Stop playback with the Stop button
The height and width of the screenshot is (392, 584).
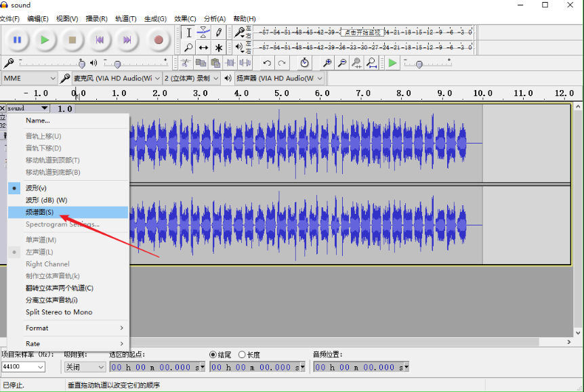[72, 40]
